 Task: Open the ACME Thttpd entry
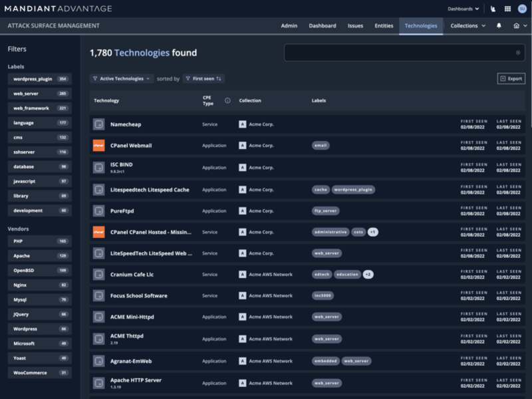pyautogui.click(x=307, y=339)
